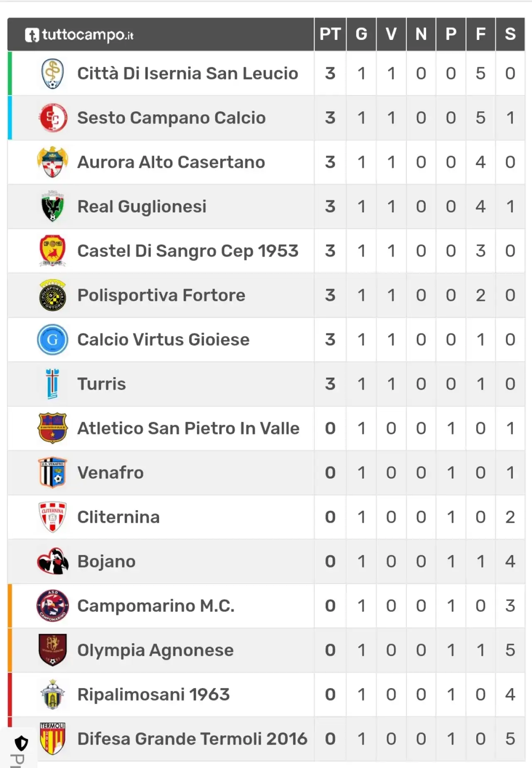Click the Aurora Alto Casertano eagle crest
The image size is (532, 768).
(x=52, y=162)
